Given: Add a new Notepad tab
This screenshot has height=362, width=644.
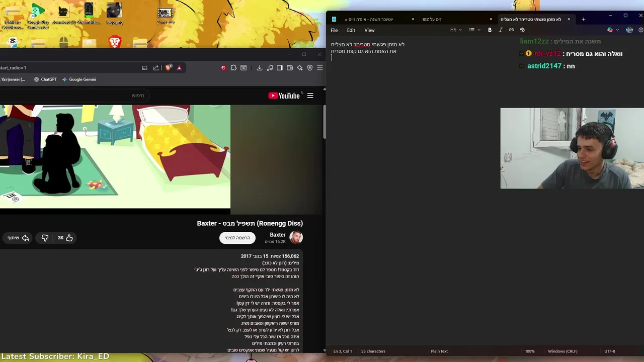Looking at the screenshot, I should click(x=583, y=19).
